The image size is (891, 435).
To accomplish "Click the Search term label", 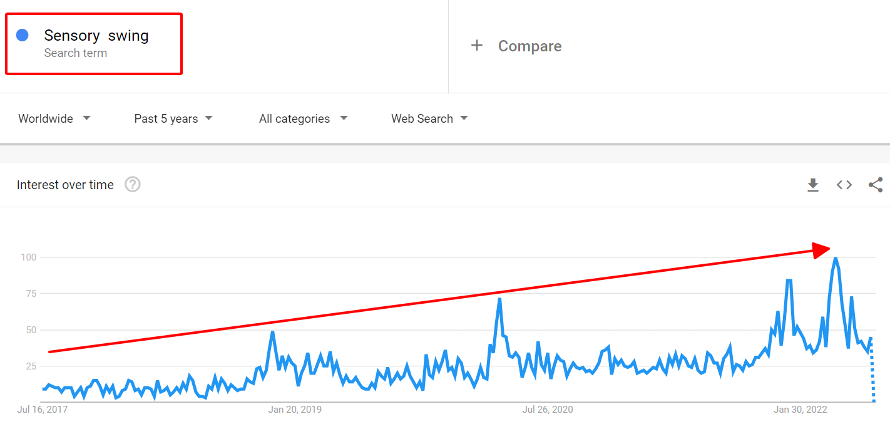I will (x=75, y=54).
